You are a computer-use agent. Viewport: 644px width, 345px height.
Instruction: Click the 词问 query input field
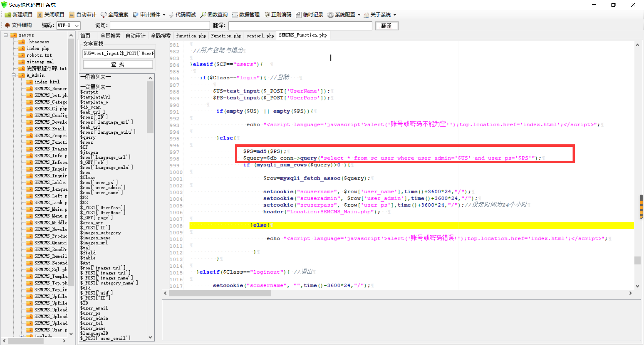(160, 25)
